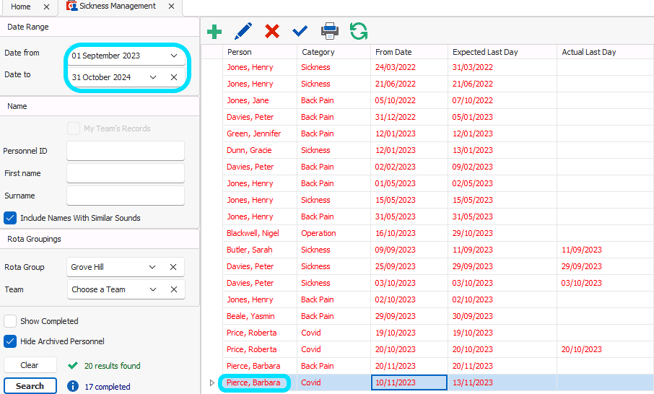The height and width of the screenshot is (394, 654).
Task: Sort by Actual Last Day column header
Action: click(x=605, y=52)
